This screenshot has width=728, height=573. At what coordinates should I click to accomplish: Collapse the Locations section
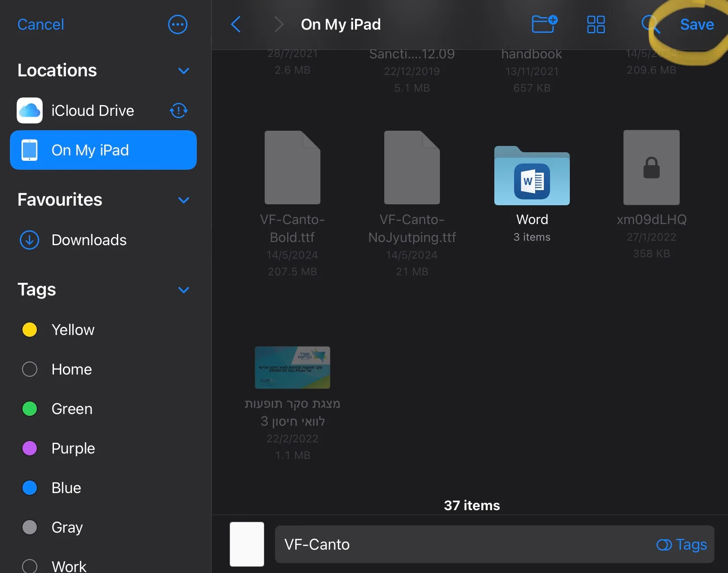tap(183, 71)
